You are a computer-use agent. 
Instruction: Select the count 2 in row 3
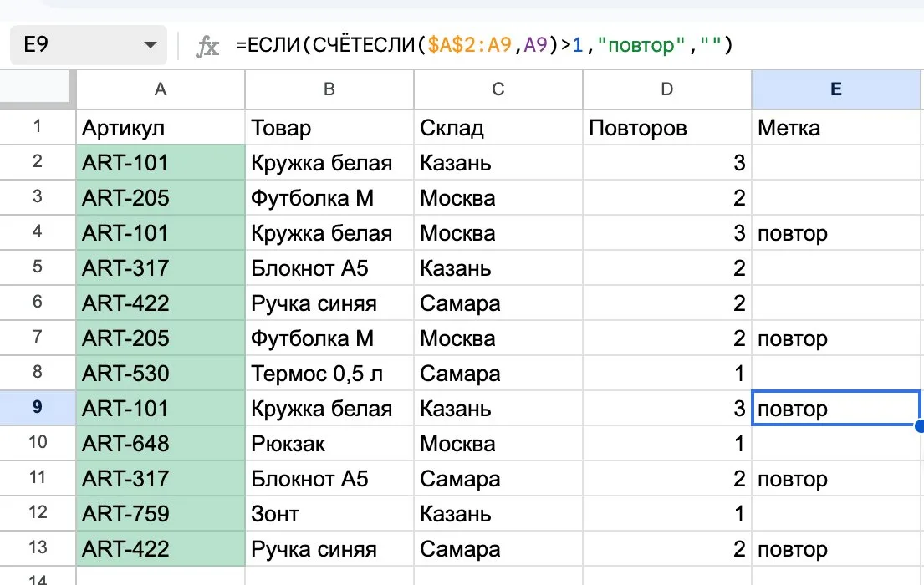pos(667,197)
